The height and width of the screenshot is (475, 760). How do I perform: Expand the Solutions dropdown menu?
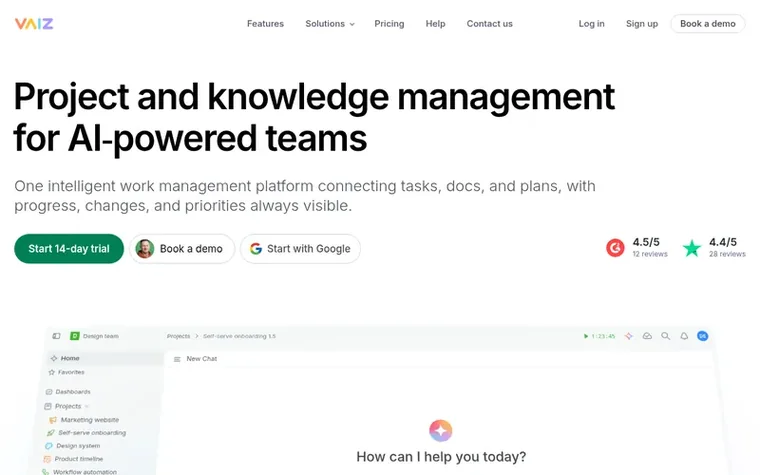click(x=330, y=24)
